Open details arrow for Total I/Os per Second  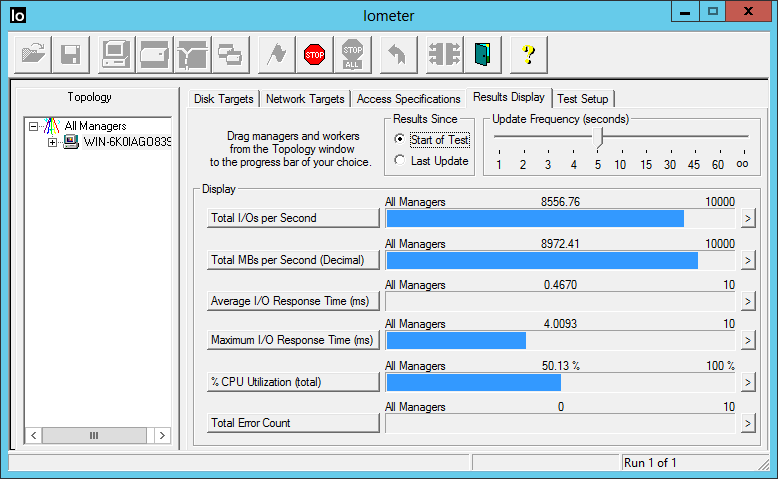coord(748,218)
